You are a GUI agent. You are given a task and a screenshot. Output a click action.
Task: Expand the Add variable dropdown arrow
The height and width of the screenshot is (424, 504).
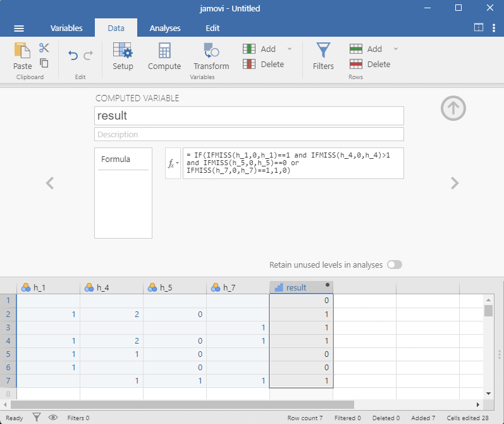pyautogui.click(x=290, y=49)
